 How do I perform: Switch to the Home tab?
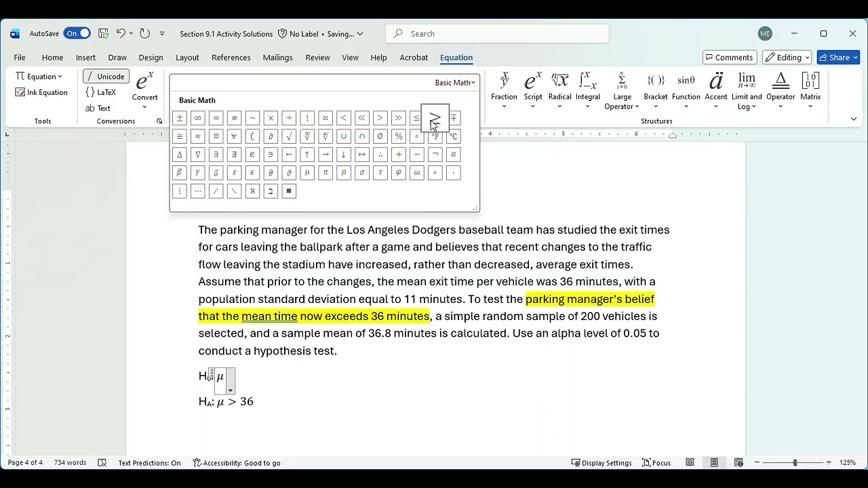tap(52, 58)
